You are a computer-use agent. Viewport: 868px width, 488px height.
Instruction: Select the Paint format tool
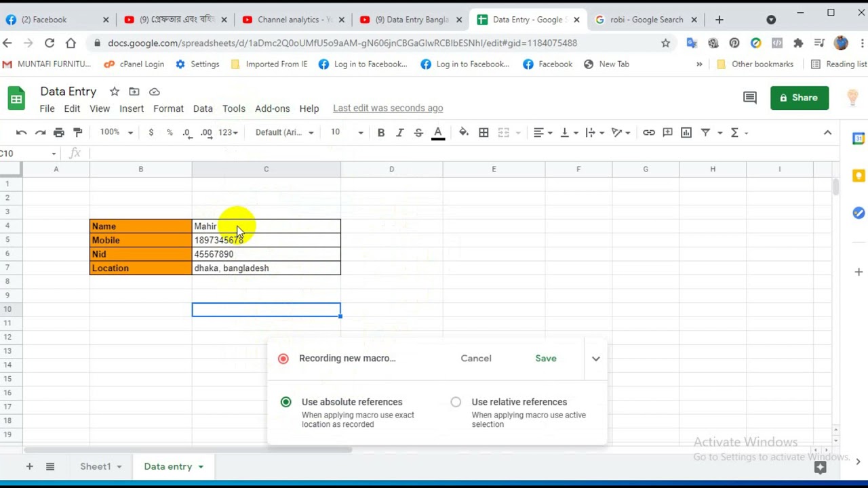[78, 133]
